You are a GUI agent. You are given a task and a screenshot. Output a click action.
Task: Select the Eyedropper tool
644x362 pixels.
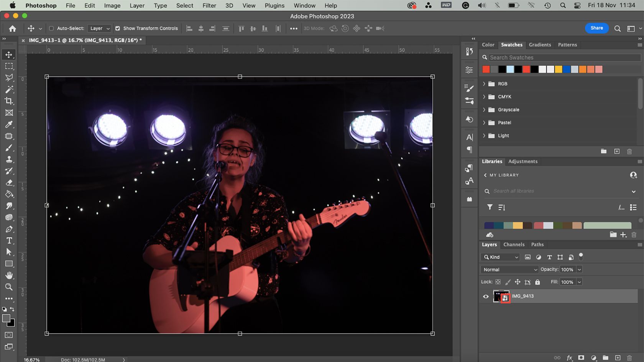9,124
